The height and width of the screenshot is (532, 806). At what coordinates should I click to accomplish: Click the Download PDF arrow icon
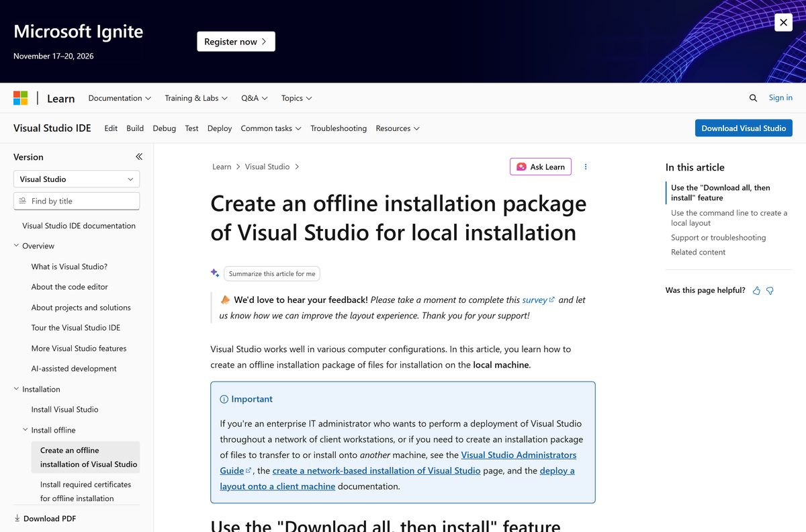click(17, 519)
